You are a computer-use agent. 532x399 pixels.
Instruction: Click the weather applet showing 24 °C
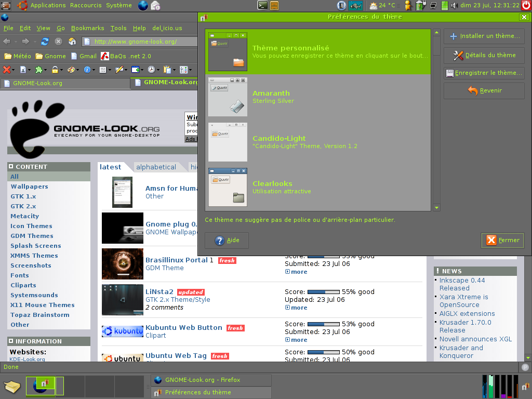383,5
